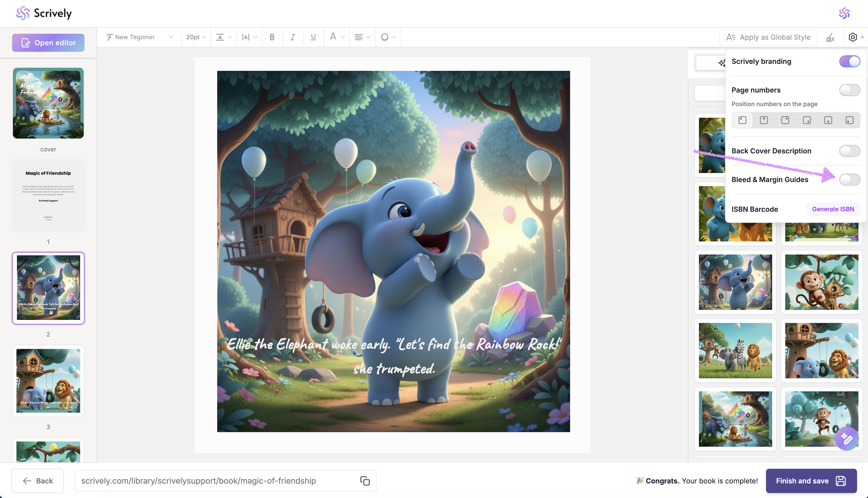Click Finish and save button
The width and height of the screenshot is (868, 498).
click(811, 481)
